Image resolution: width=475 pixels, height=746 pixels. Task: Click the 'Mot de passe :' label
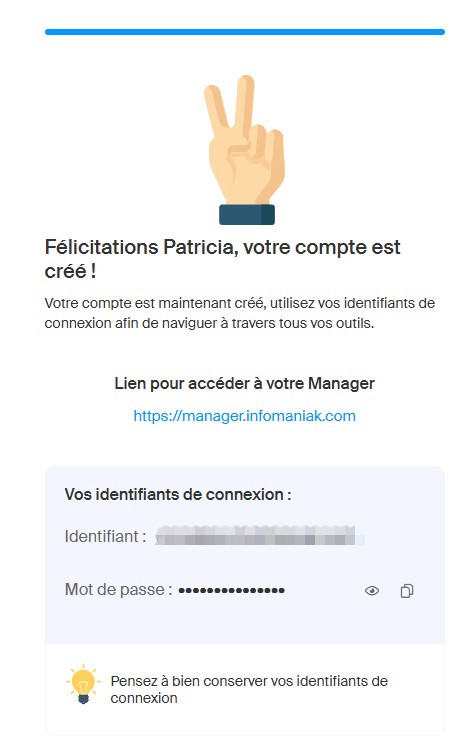click(118, 590)
